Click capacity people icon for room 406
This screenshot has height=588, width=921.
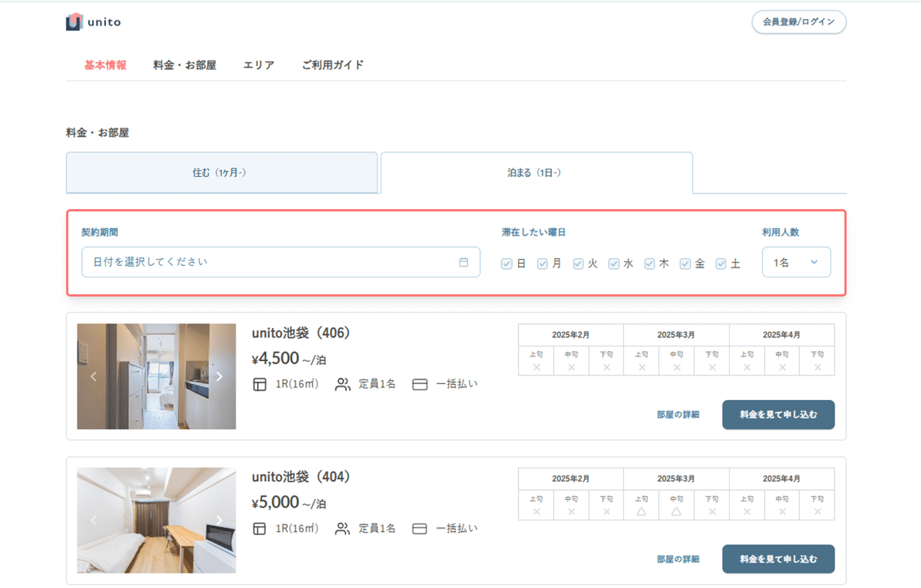tap(343, 385)
